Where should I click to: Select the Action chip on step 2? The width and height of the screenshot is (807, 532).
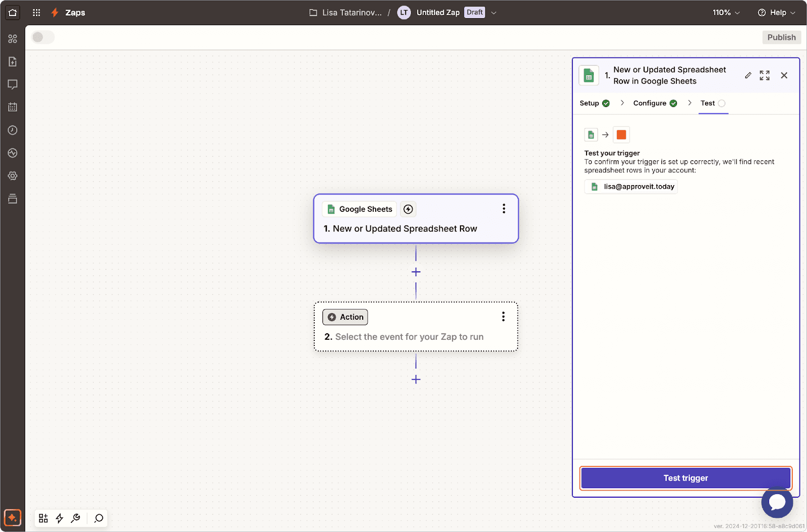pyautogui.click(x=345, y=317)
